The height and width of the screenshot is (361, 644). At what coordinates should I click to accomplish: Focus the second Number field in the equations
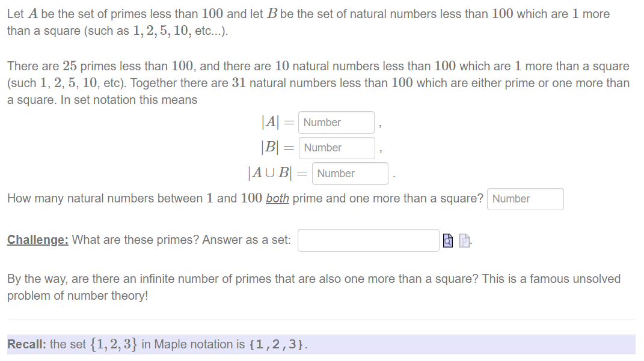[337, 148]
